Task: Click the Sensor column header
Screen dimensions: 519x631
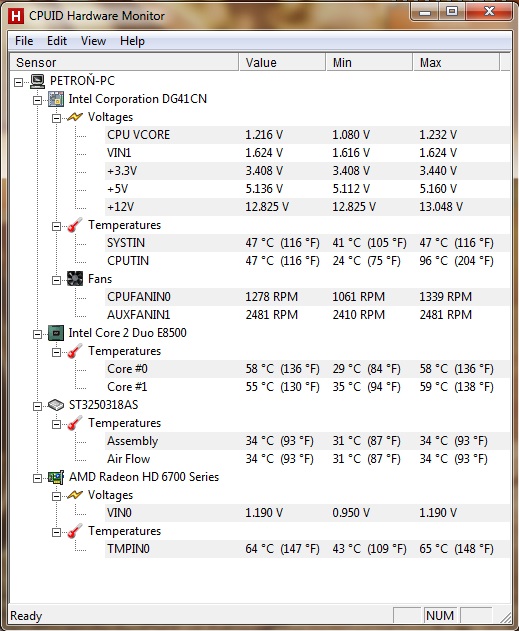Action: point(124,63)
